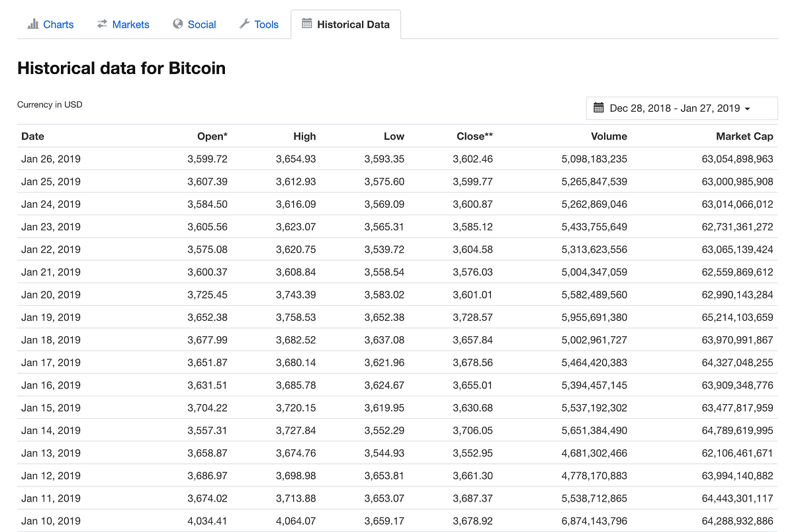Click the close price 3,600.87
Screen dimensions: 794x532
[473, 204]
